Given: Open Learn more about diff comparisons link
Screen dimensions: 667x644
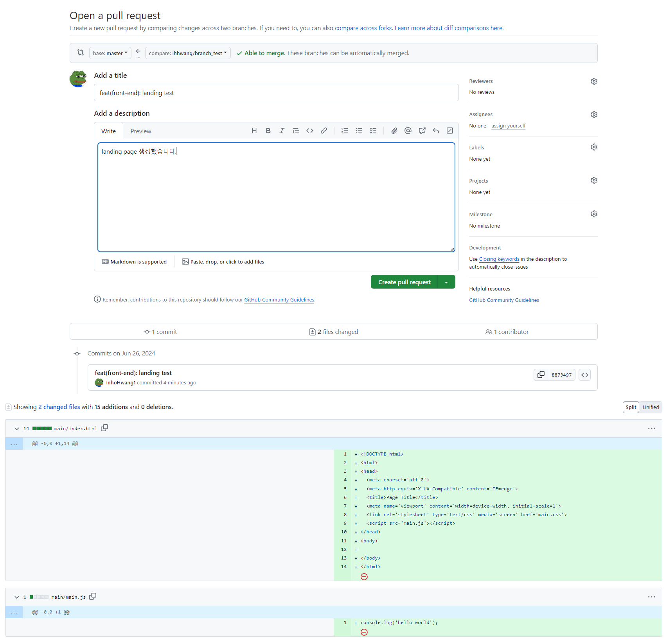Looking at the screenshot, I should (x=449, y=28).
